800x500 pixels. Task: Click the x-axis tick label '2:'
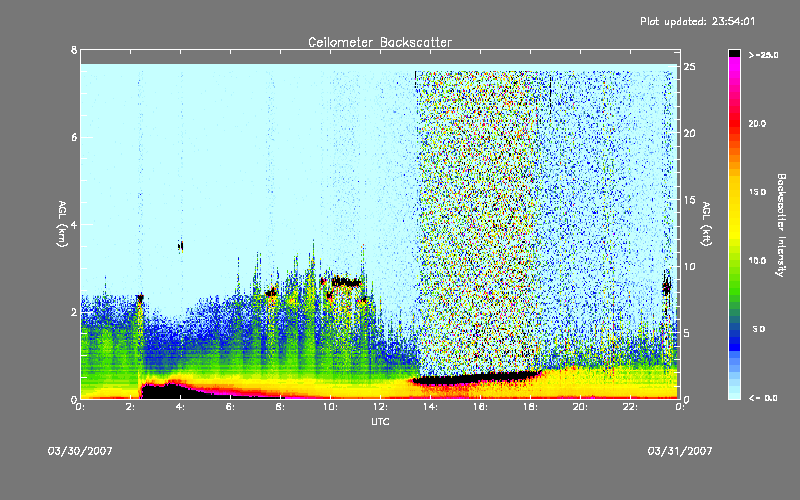coord(131,407)
